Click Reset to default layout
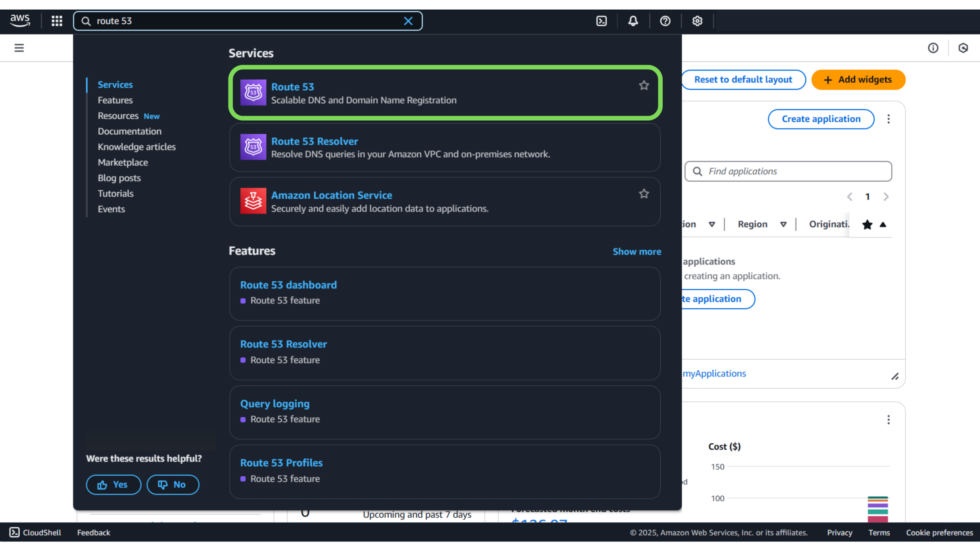 tap(743, 80)
